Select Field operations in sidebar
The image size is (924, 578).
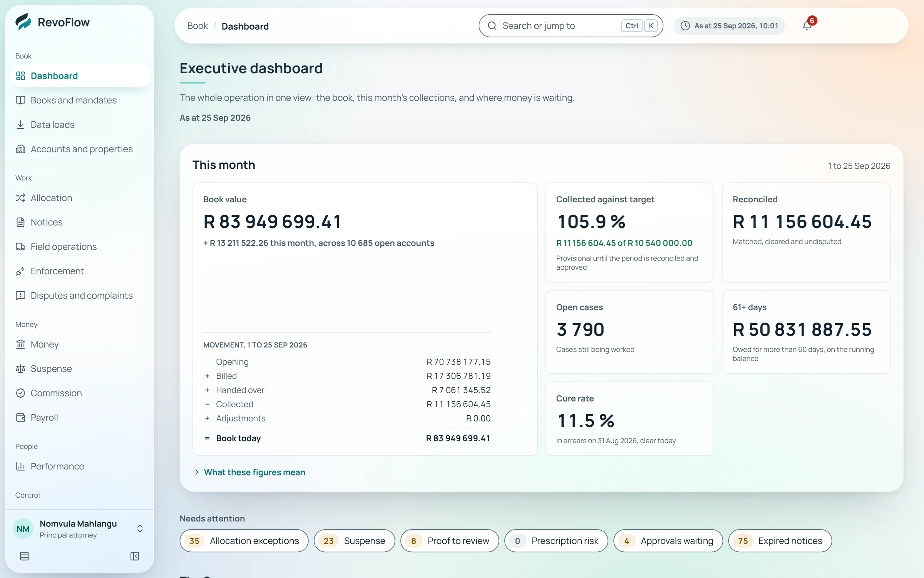point(80,247)
